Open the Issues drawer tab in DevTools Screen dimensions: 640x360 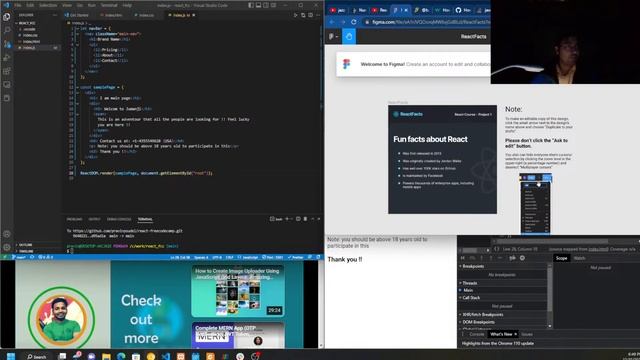point(527,334)
